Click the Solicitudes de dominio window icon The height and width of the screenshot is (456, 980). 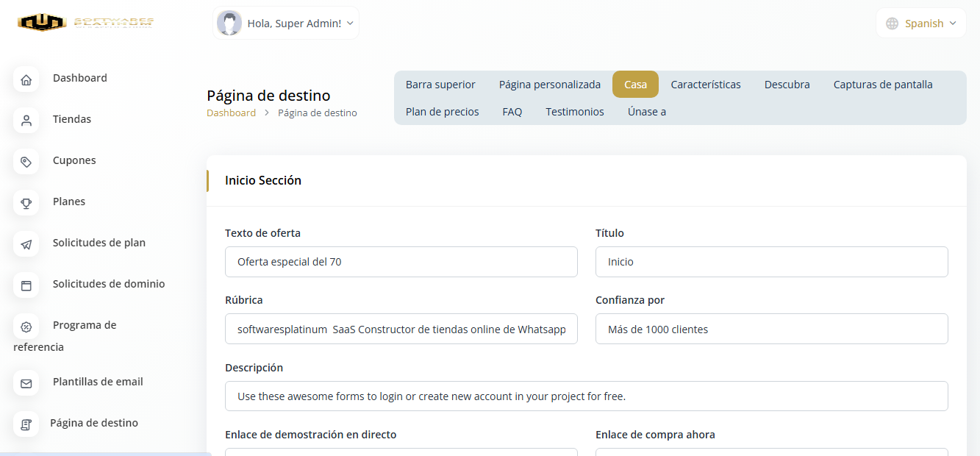click(x=26, y=285)
